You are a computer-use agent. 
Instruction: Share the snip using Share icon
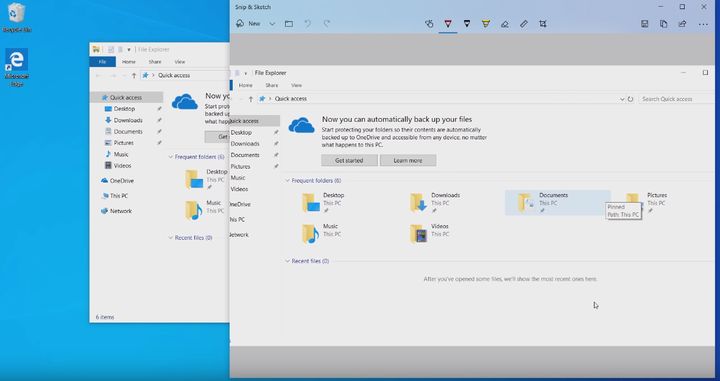(x=682, y=24)
